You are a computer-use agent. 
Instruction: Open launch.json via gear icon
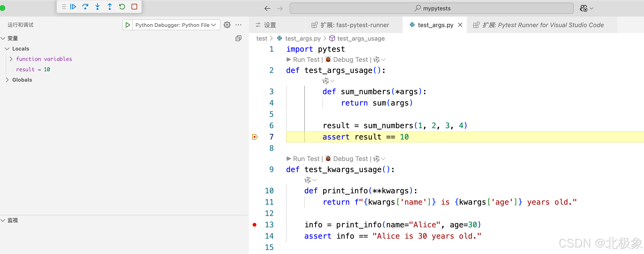(227, 25)
